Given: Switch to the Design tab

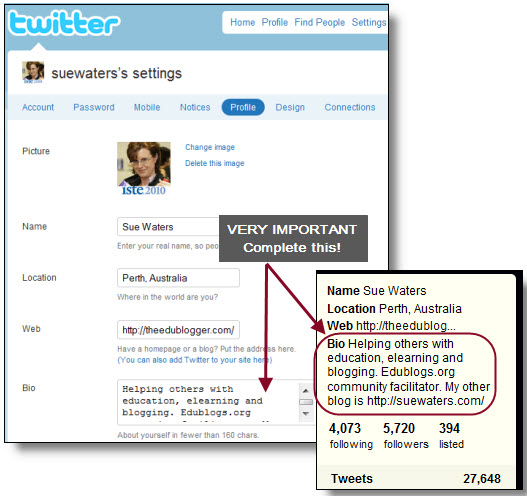Looking at the screenshot, I should (x=290, y=107).
